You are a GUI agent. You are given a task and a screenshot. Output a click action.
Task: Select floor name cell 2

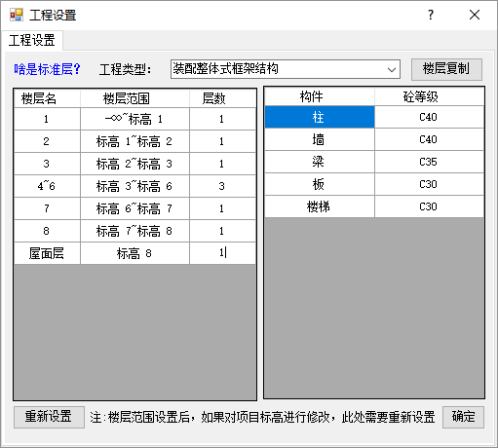click(x=47, y=141)
